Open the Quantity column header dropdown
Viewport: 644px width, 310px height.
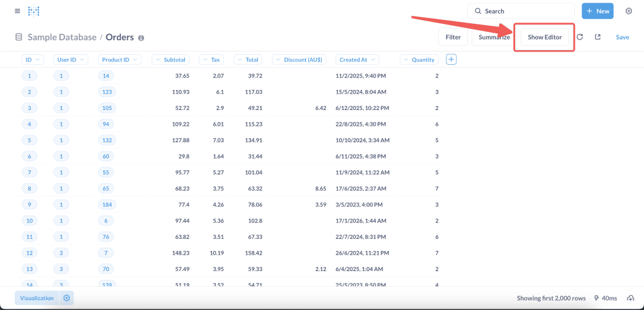tap(419, 60)
